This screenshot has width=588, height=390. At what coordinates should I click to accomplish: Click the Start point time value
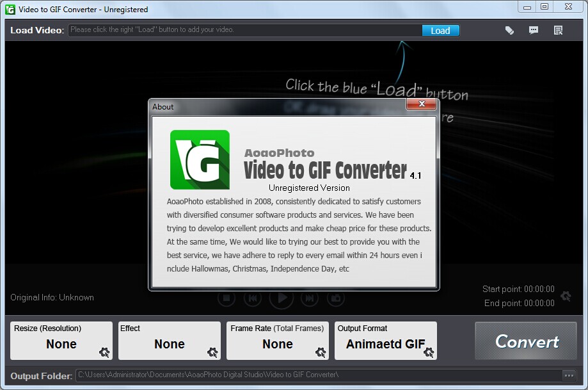(539, 289)
